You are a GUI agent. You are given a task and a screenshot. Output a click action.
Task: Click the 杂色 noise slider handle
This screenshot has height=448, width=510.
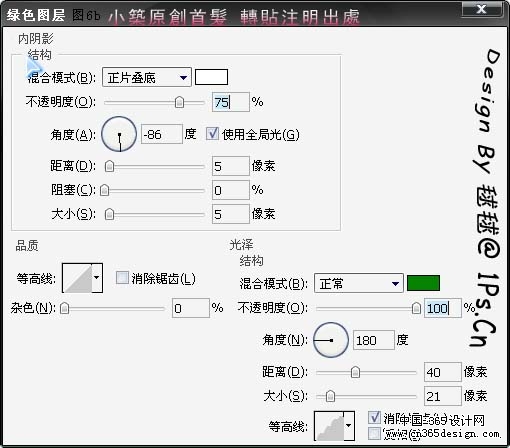coord(64,308)
